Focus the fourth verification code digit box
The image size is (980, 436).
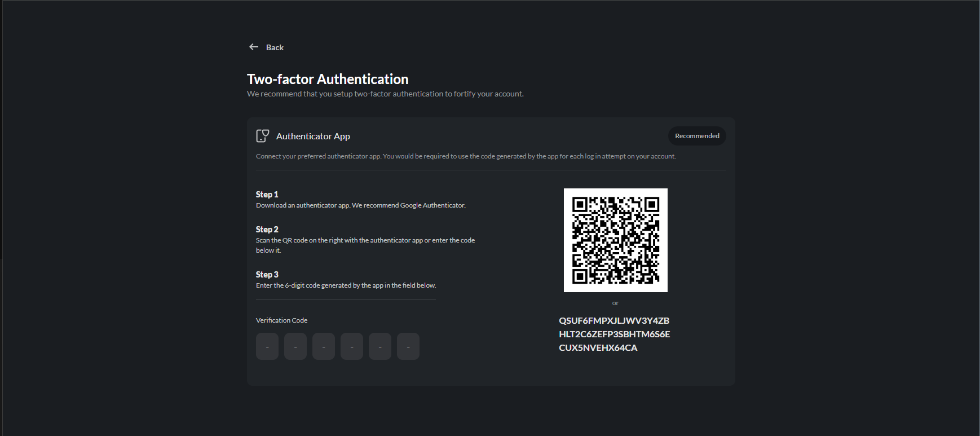352,346
